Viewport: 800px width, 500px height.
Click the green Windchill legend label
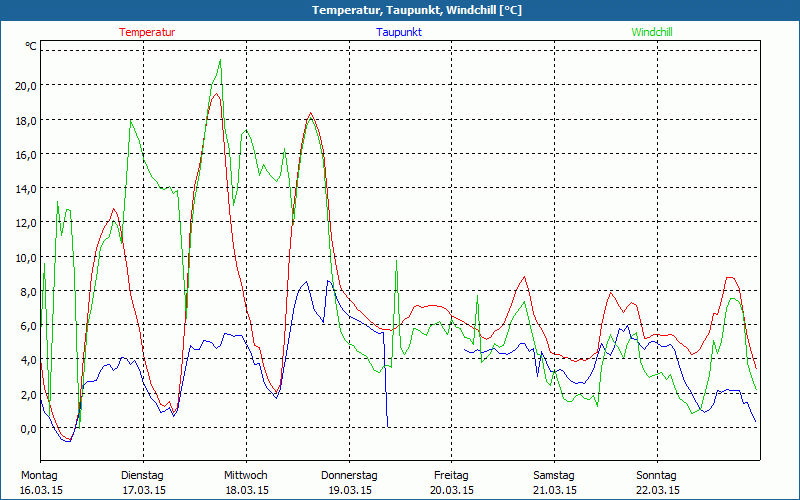pyautogui.click(x=651, y=32)
